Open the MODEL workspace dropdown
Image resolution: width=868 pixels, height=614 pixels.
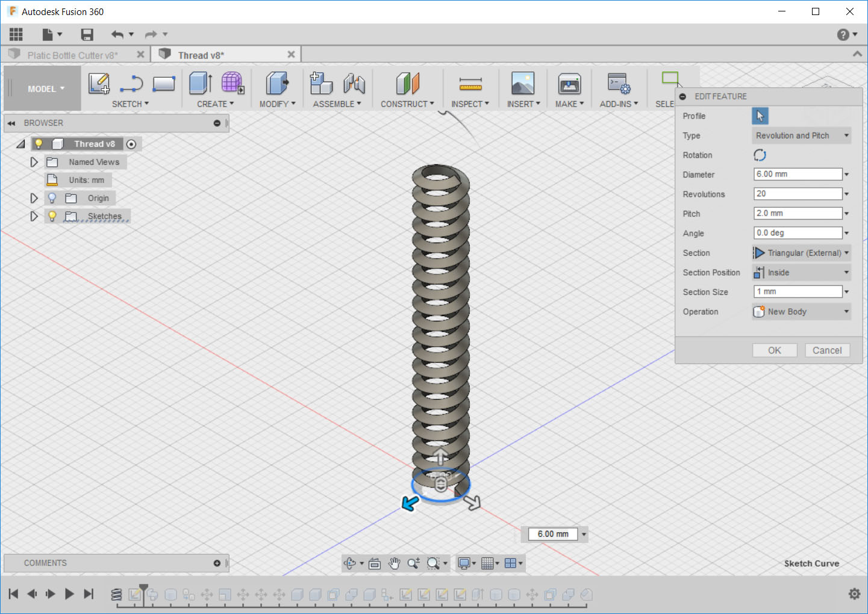[x=46, y=88]
